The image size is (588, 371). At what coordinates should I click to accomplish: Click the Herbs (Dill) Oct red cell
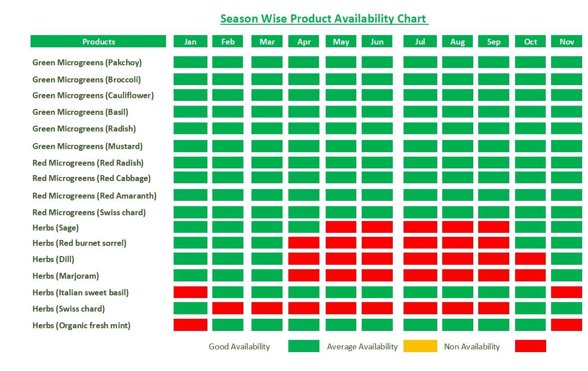point(530,259)
